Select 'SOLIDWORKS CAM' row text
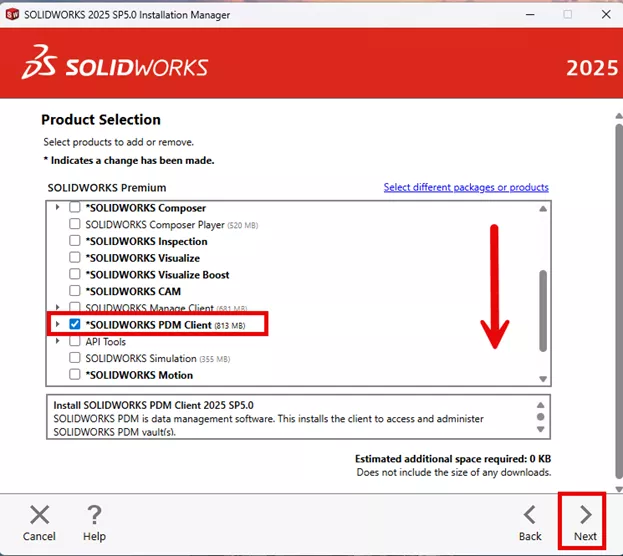This screenshot has height=556, width=623. (133, 291)
